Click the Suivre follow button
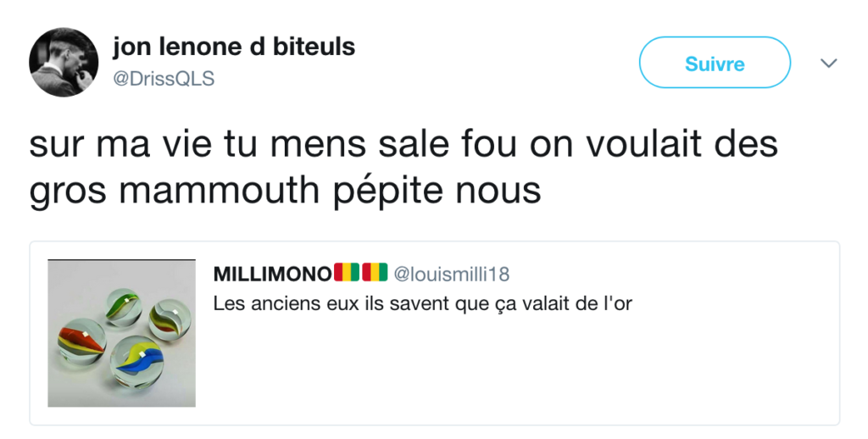Image resolution: width=868 pixels, height=439 pixels. [714, 63]
